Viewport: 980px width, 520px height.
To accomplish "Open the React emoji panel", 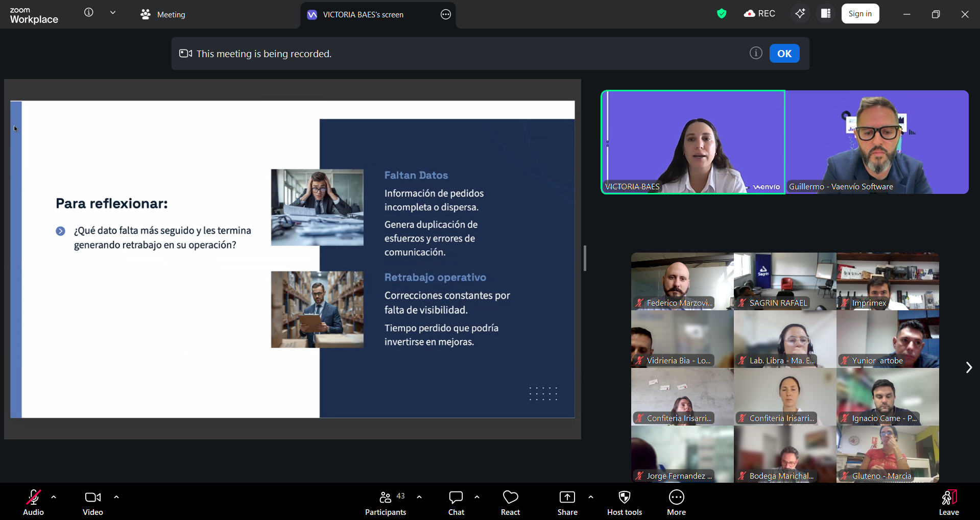I will pyautogui.click(x=510, y=503).
